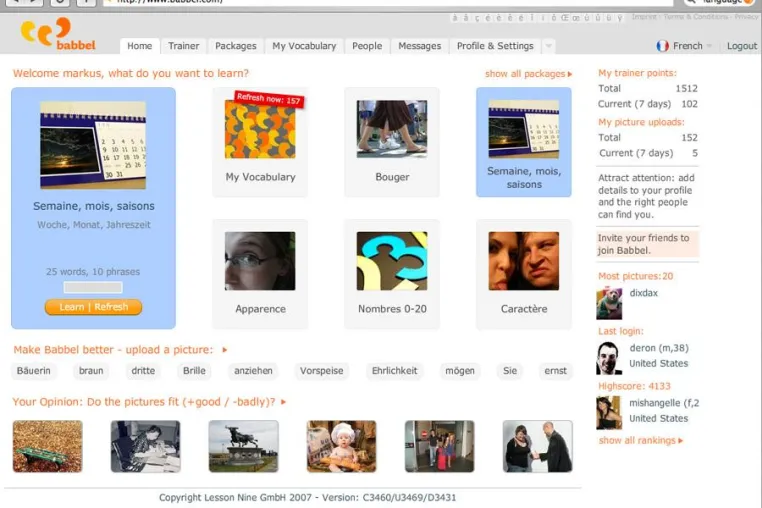The height and width of the screenshot is (508, 762).
Task: Open deron (m,38) profile link
Action: coord(658,348)
